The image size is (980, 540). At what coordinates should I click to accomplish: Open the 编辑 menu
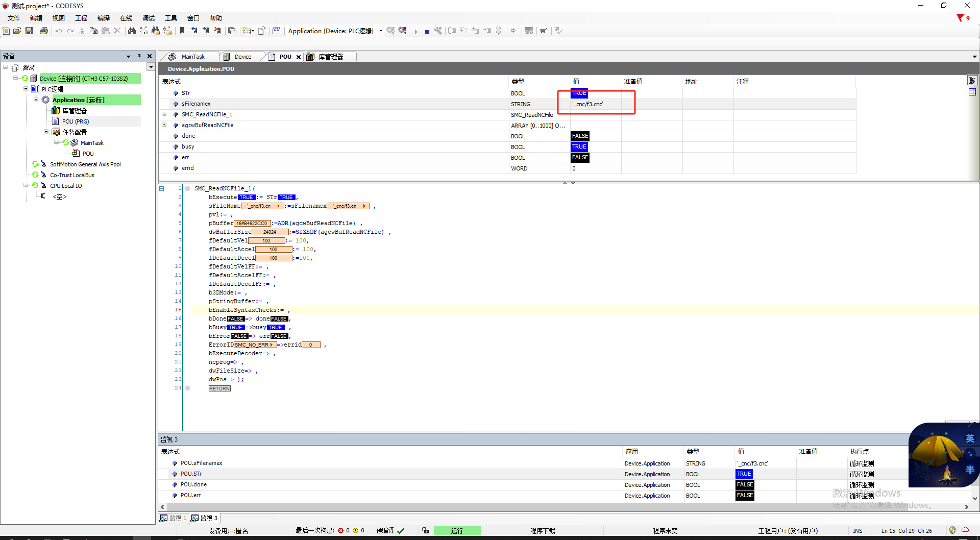pyautogui.click(x=36, y=18)
